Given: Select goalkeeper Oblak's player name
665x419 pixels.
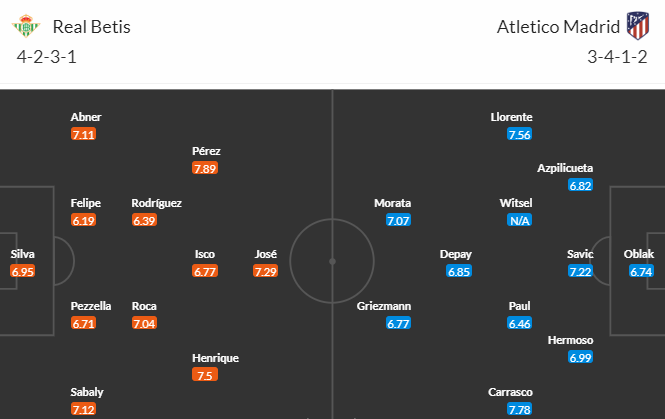Looking at the screenshot, I should coord(639,254).
